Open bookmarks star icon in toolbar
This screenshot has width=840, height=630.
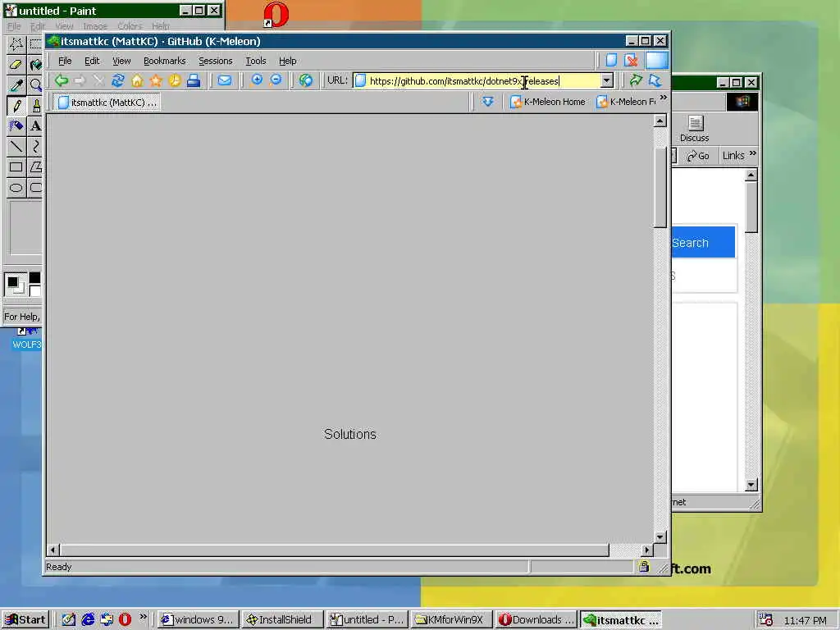coord(156,81)
